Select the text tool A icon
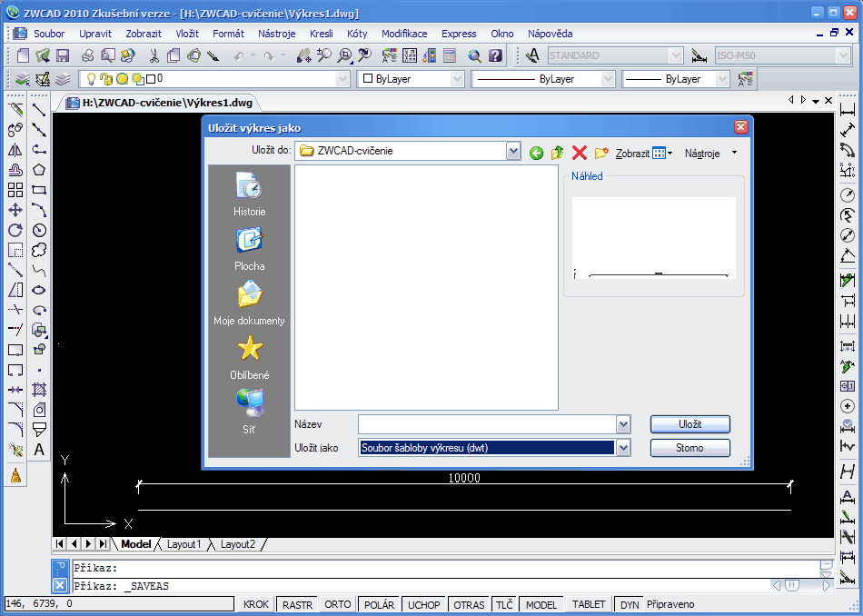Screen dimensions: 863x616 [39, 450]
